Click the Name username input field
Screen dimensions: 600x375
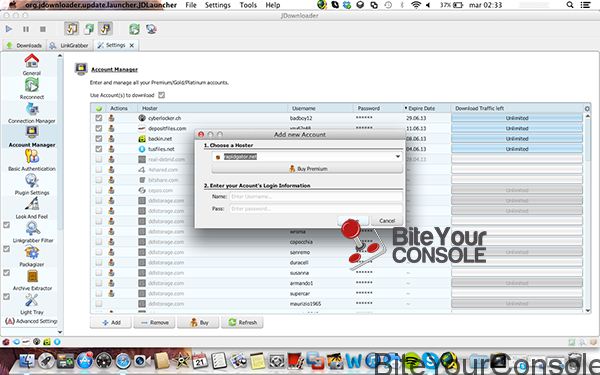316,197
